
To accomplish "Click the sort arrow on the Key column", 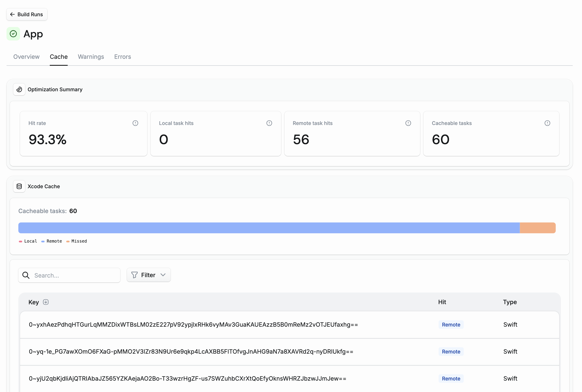I will pyautogui.click(x=46, y=302).
